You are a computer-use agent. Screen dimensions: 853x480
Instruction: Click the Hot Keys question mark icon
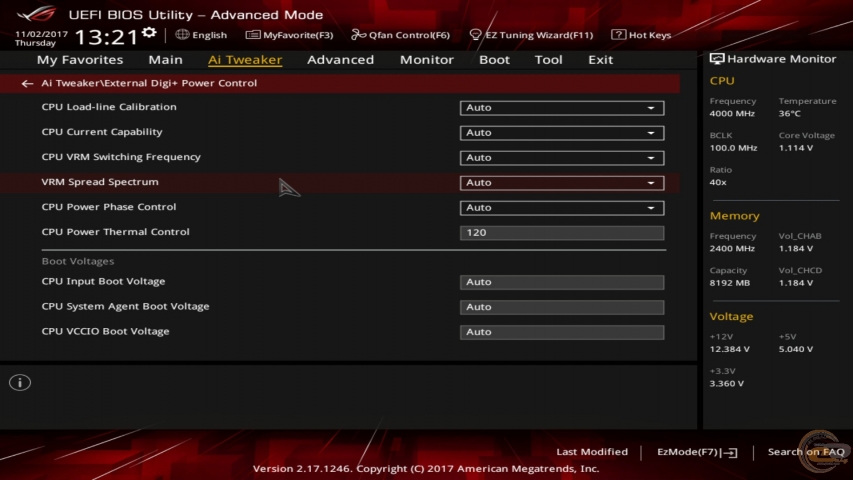(618, 35)
